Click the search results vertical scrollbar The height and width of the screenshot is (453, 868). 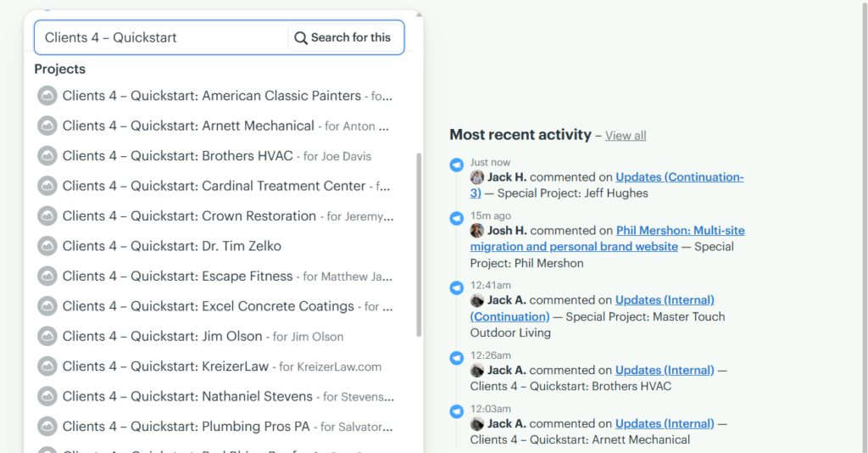[419, 245]
